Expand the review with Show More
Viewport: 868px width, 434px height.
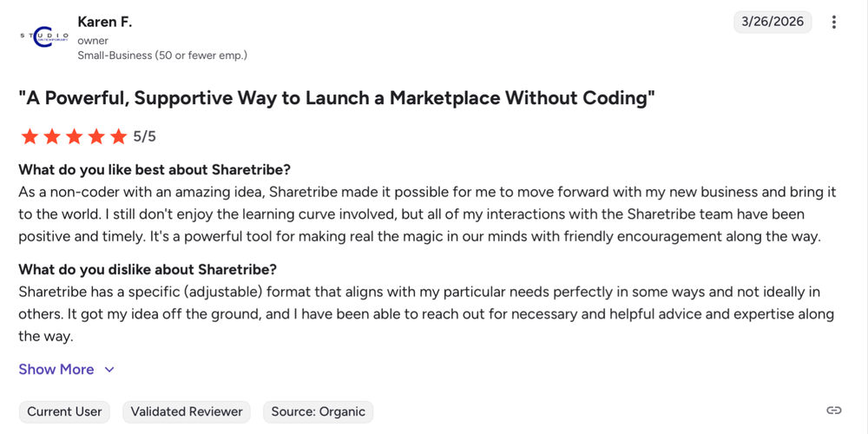pos(56,370)
